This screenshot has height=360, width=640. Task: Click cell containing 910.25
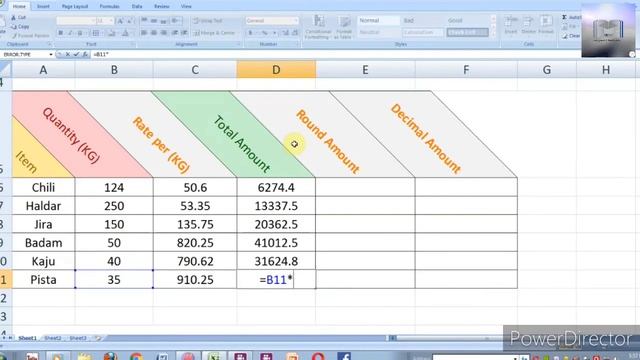[x=195, y=280]
